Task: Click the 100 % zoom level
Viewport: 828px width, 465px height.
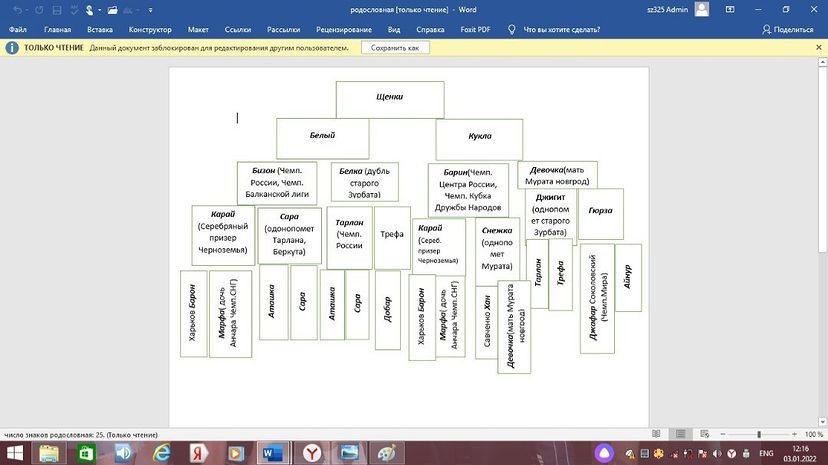Action: (x=814, y=434)
